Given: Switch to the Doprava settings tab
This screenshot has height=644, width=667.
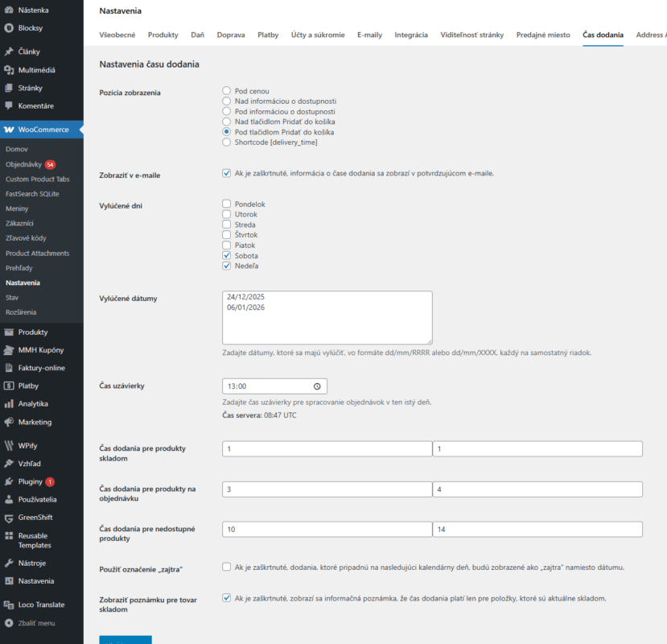Looking at the screenshot, I should click(x=231, y=35).
